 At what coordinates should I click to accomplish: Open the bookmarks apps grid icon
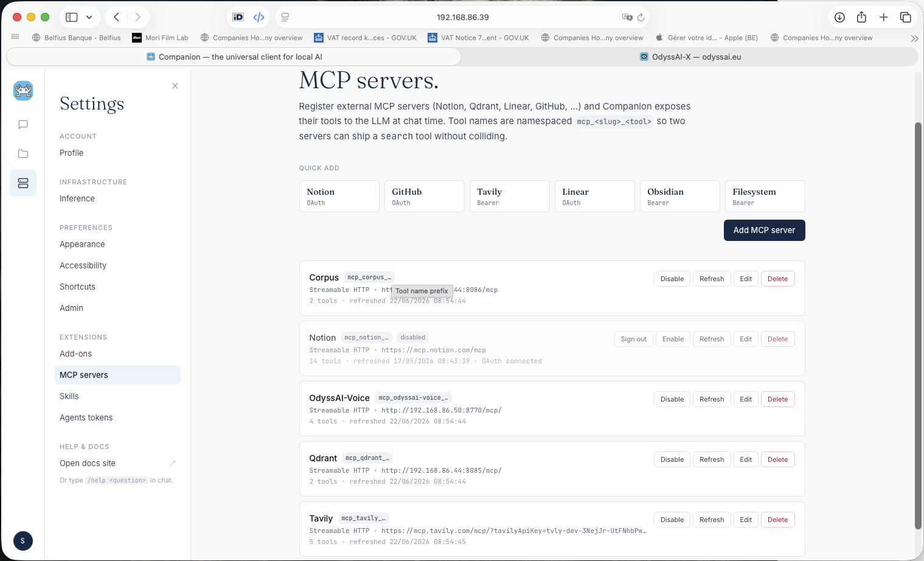(x=15, y=37)
